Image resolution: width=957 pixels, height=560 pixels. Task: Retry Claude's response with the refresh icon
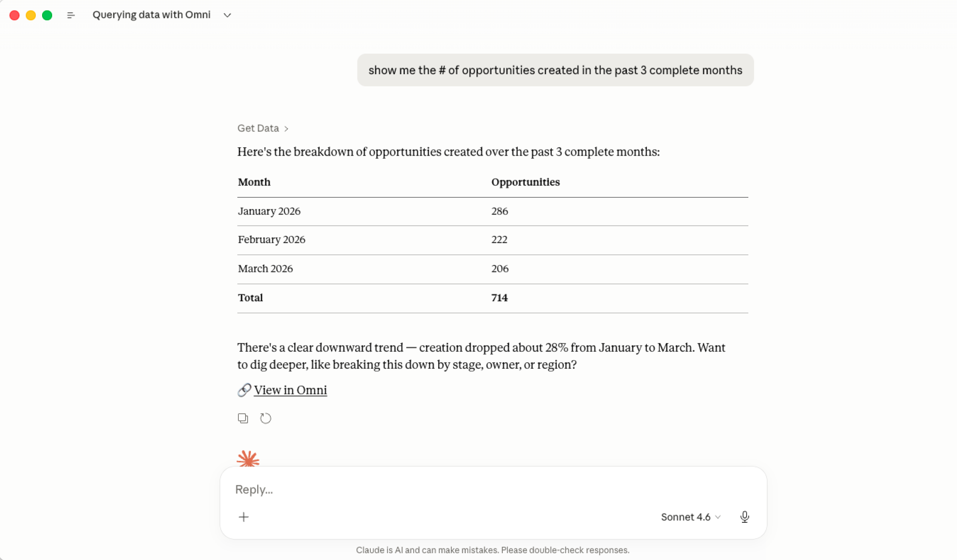266,418
